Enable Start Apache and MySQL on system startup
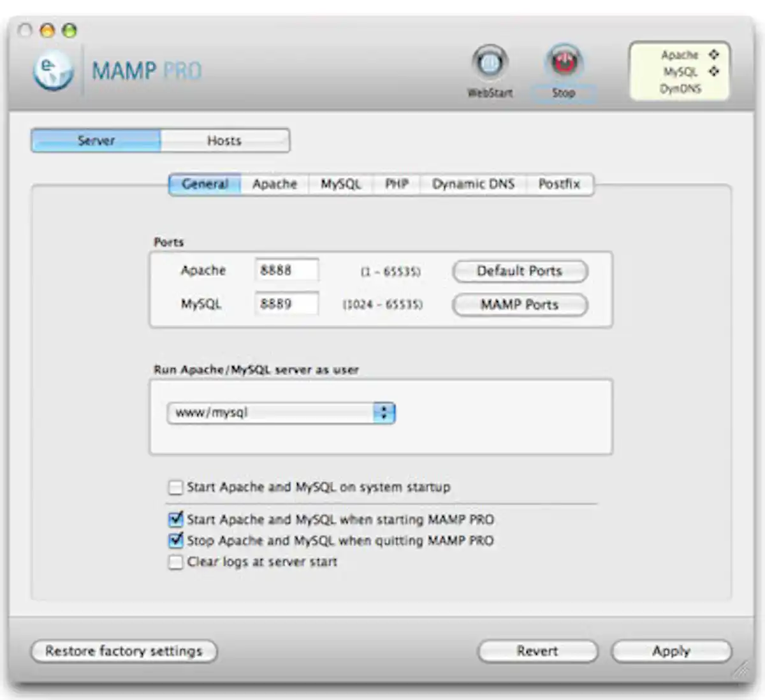765x700 pixels. click(x=175, y=488)
